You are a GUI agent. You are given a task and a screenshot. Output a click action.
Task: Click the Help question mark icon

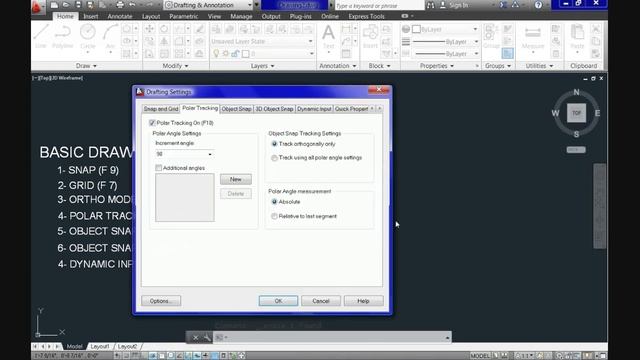[538, 5]
